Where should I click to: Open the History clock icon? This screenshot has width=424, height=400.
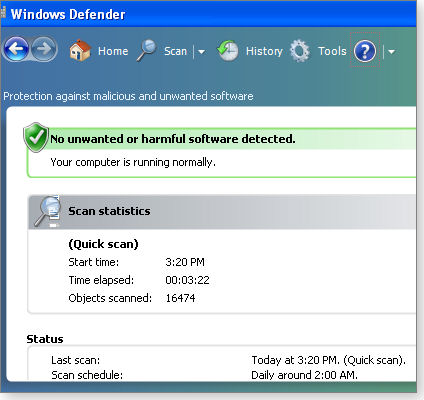[228, 51]
